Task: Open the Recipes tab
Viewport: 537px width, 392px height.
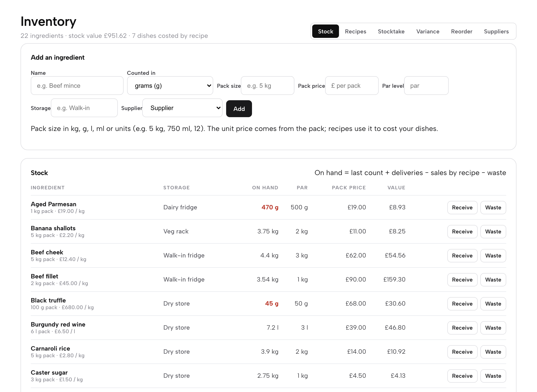Action: (355, 31)
